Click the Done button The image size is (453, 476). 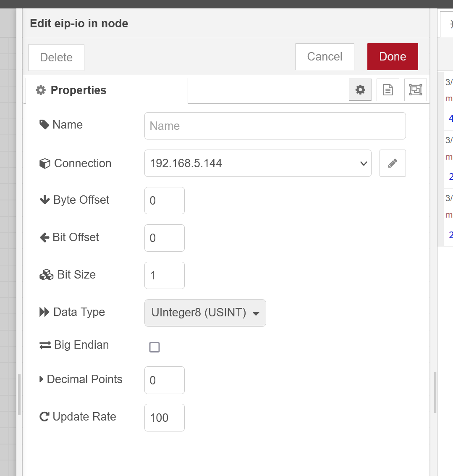pyautogui.click(x=393, y=57)
